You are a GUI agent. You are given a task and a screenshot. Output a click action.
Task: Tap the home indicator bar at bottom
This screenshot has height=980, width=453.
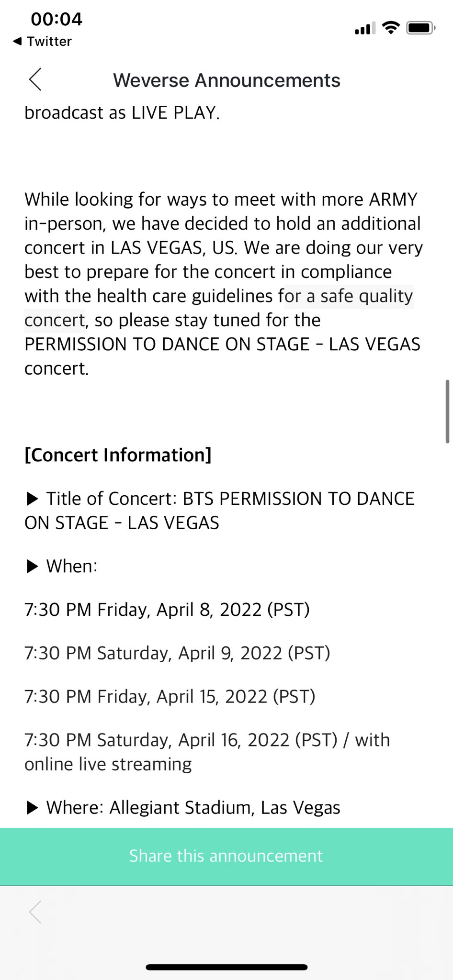click(226, 967)
